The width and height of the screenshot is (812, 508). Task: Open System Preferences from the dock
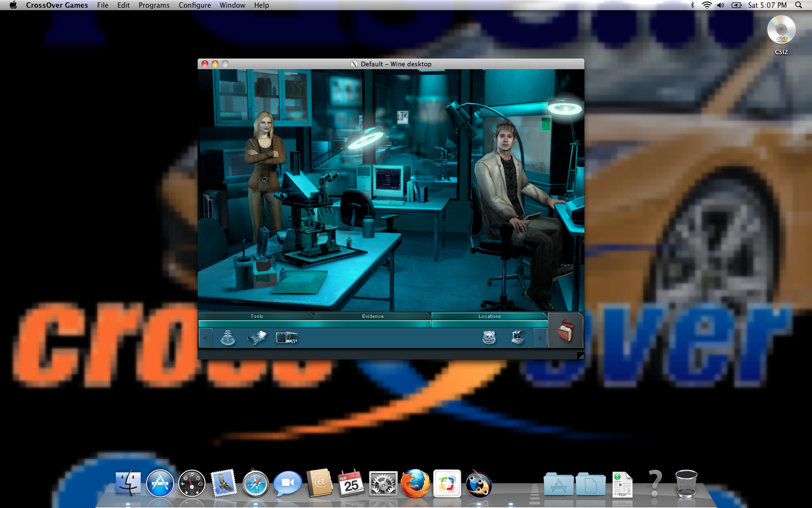pyautogui.click(x=383, y=483)
